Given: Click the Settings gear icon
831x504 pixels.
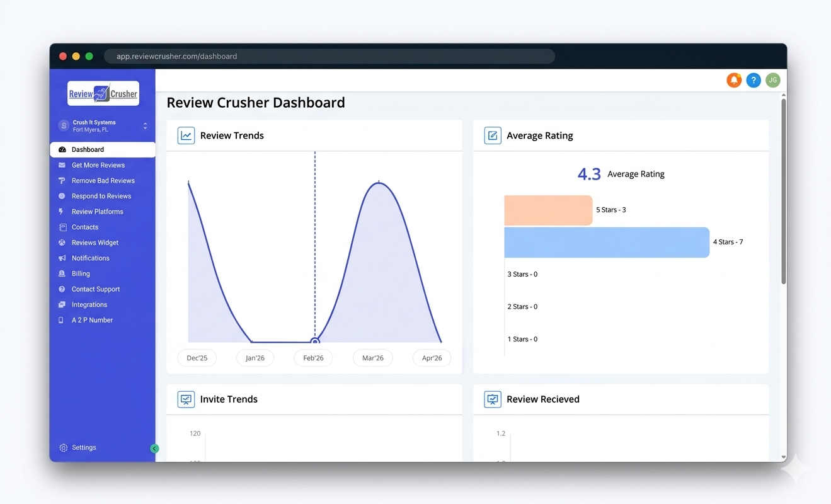Looking at the screenshot, I should point(64,448).
